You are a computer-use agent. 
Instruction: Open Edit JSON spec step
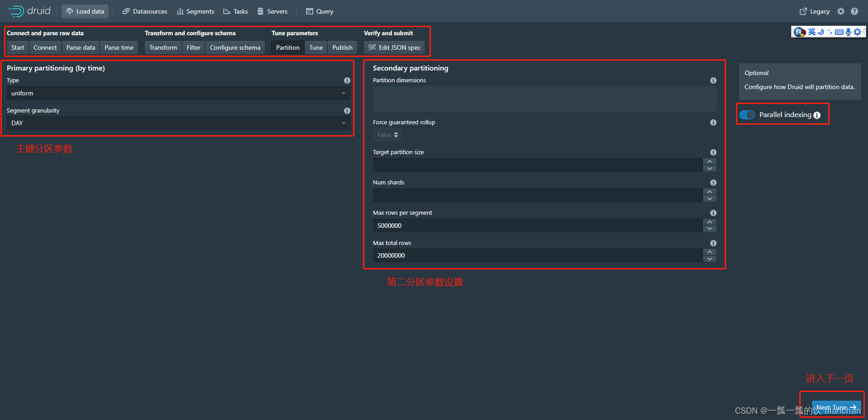[x=394, y=47]
